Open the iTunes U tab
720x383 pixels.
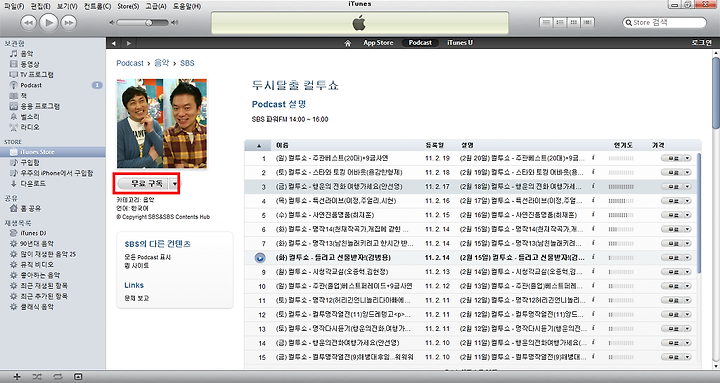pyautogui.click(x=460, y=43)
